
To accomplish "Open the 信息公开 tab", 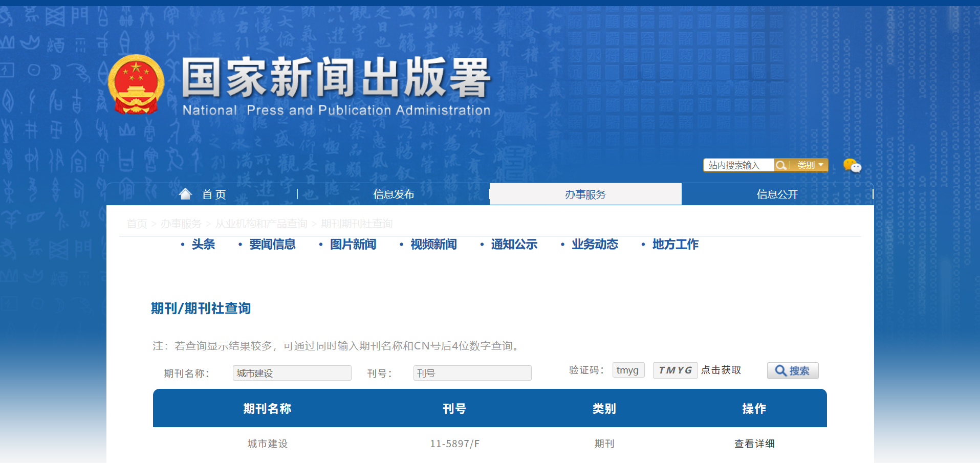I will pos(777,194).
